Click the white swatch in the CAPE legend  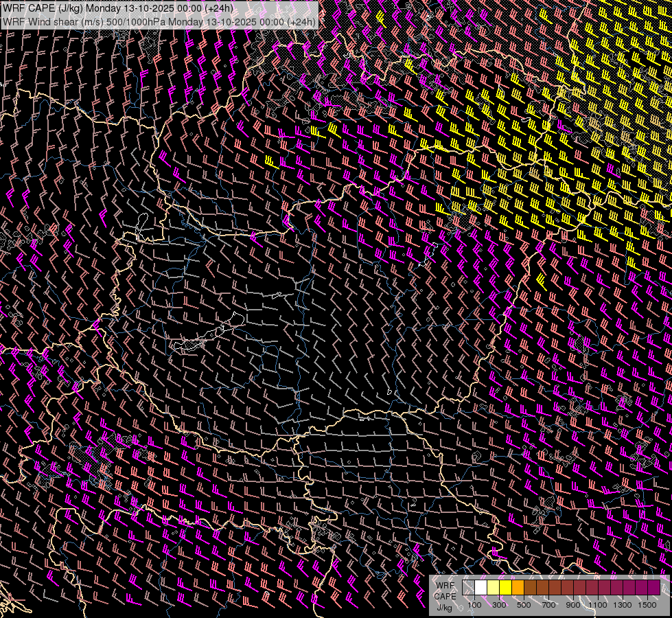click(481, 588)
